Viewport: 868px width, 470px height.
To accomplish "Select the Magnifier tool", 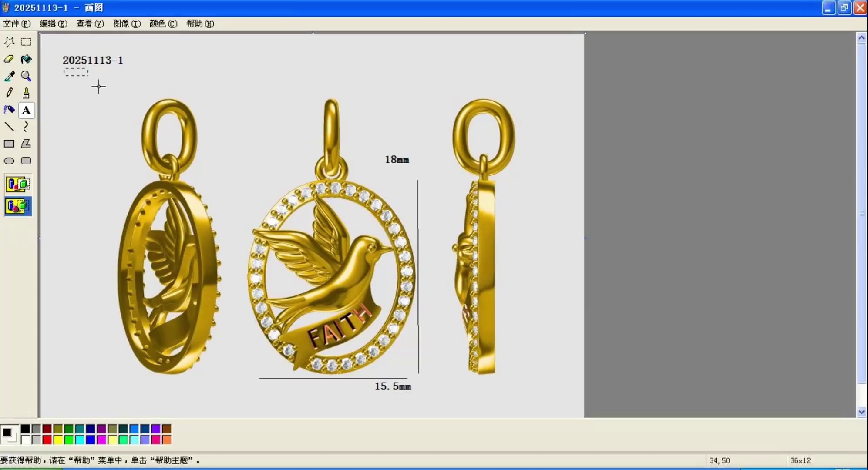I will point(26,77).
